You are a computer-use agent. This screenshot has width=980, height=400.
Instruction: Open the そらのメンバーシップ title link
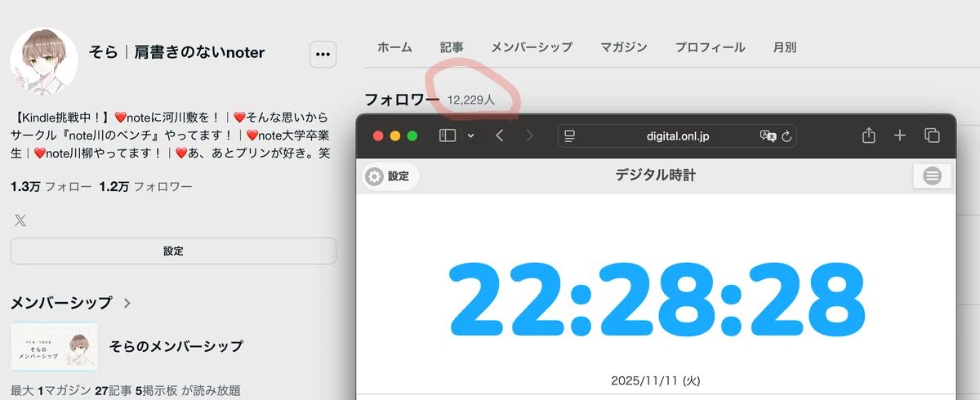pyautogui.click(x=176, y=346)
